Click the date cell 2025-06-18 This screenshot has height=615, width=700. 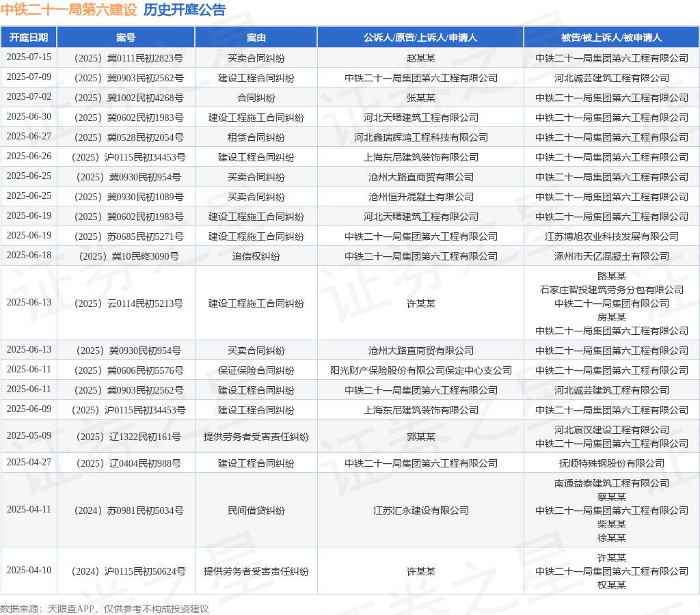pyautogui.click(x=29, y=256)
